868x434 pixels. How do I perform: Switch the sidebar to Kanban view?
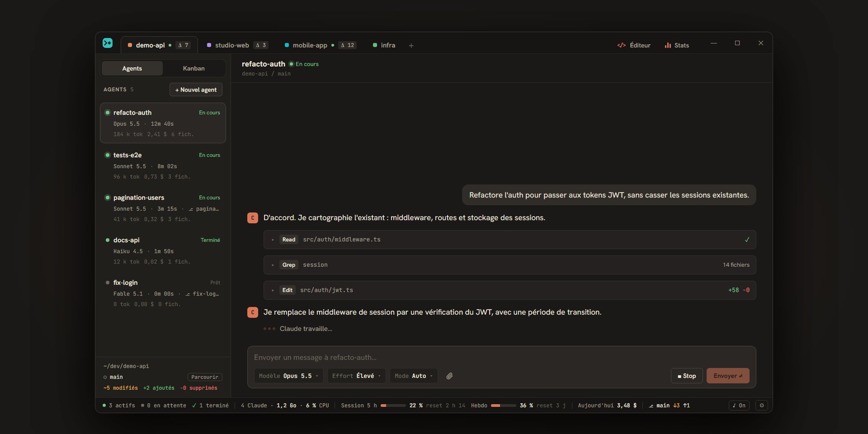(x=193, y=68)
